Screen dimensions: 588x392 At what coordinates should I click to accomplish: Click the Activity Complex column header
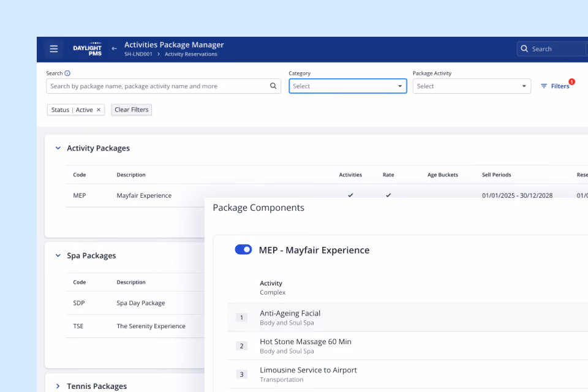point(273,288)
